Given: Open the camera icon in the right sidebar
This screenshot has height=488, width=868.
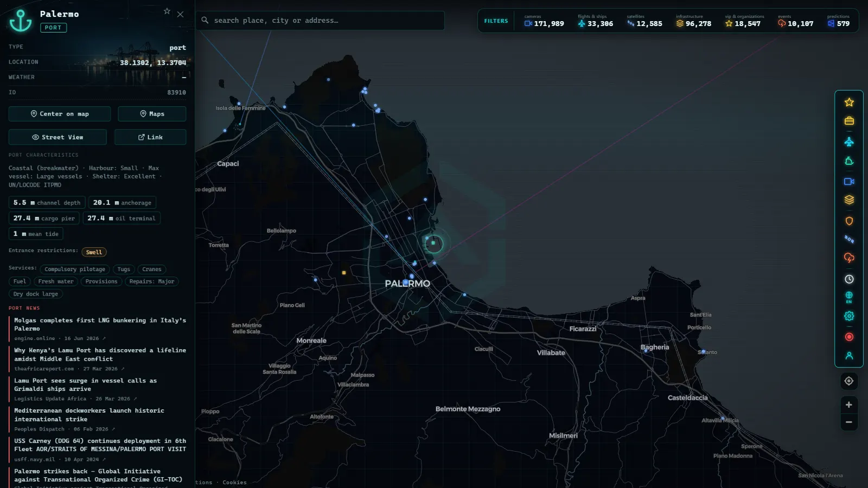Looking at the screenshot, I should tap(849, 182).
